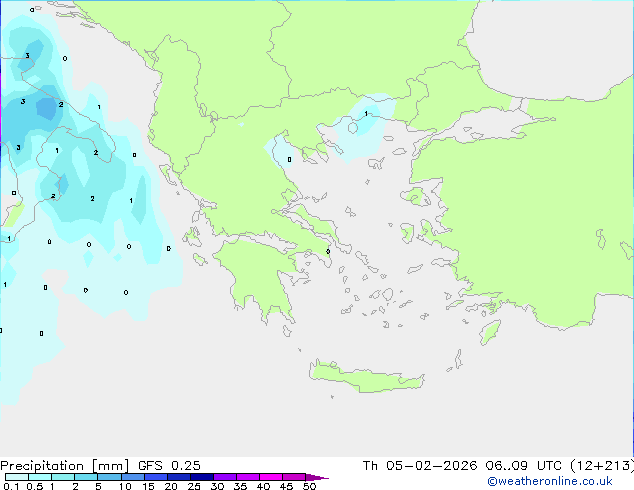The width and height of the screenshot is (634, 490).
Task: Click the 'Th 05-02-2026' date text
Action: tap(420, 466)
